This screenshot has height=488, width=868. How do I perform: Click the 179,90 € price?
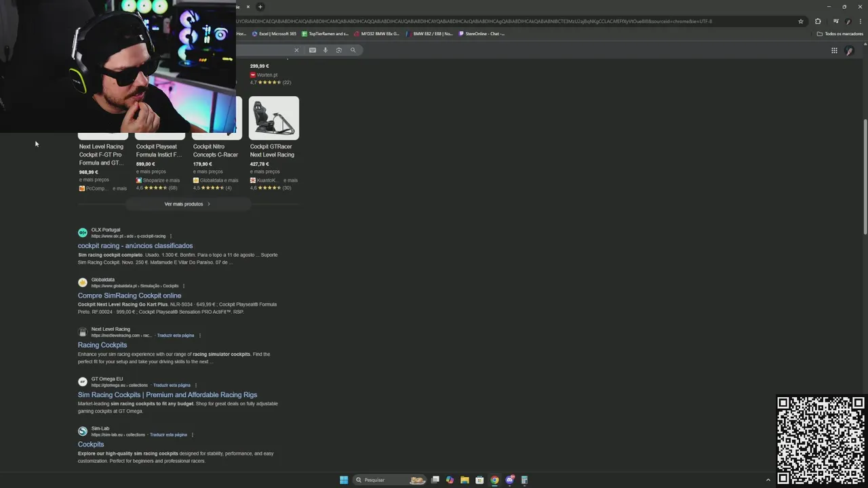pyautogui.click(x=203, y=164)
